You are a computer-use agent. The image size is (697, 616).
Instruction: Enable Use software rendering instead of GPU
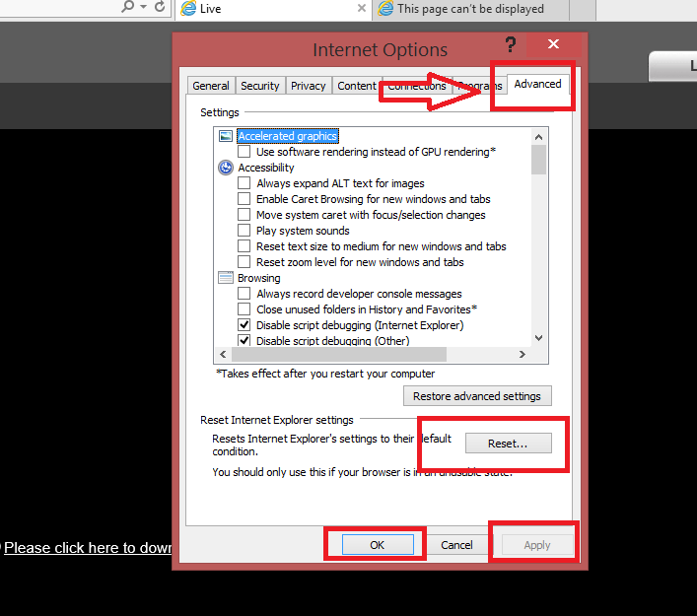tap(244, 152)
